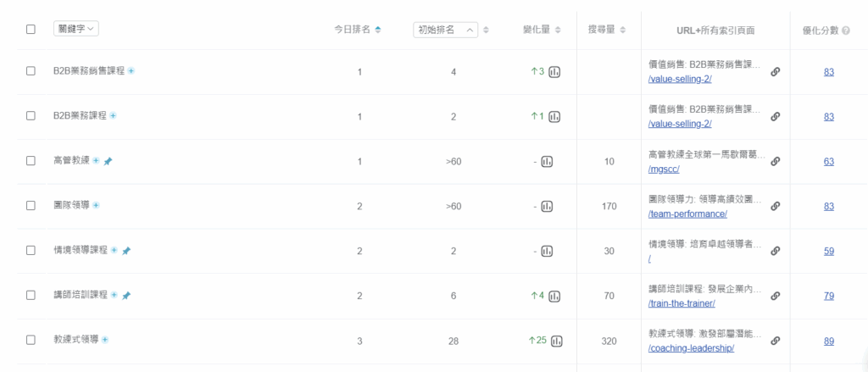Image resolution: width=868 pixels, height=372 pixels.
Task: Click pin icon next to 情境領導課程
Action: [126, 251]
